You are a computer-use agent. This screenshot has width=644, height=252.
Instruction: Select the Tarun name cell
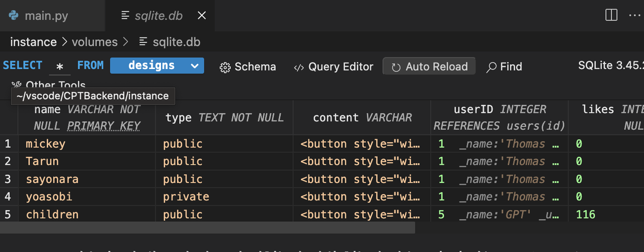pyautogui.click(x=87, y=161)
